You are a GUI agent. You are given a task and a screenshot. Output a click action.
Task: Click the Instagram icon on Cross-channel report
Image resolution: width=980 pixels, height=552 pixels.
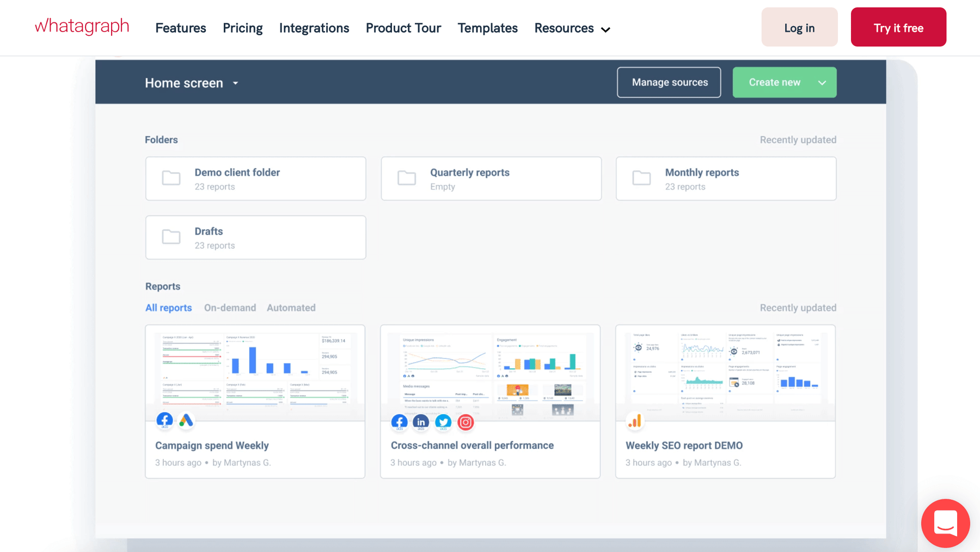[x=465, y=422]
